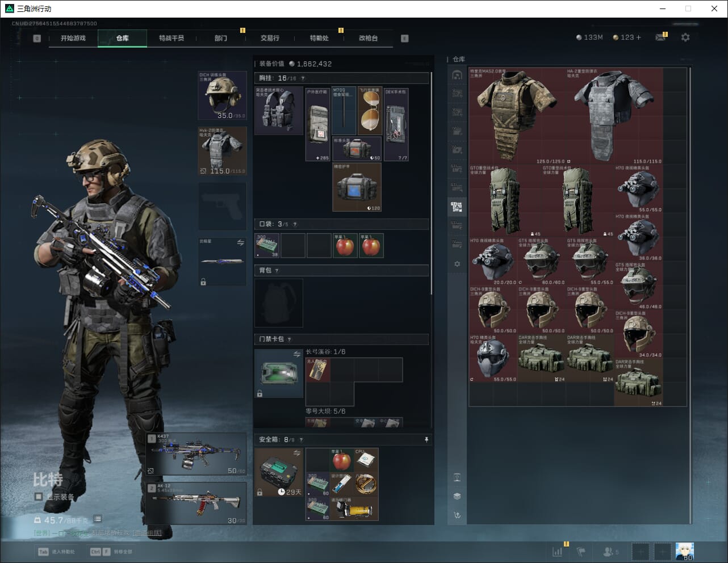Click the warehouse sidebar settings gear
This screenshot has height=563, width=728.
click(457, 264)
